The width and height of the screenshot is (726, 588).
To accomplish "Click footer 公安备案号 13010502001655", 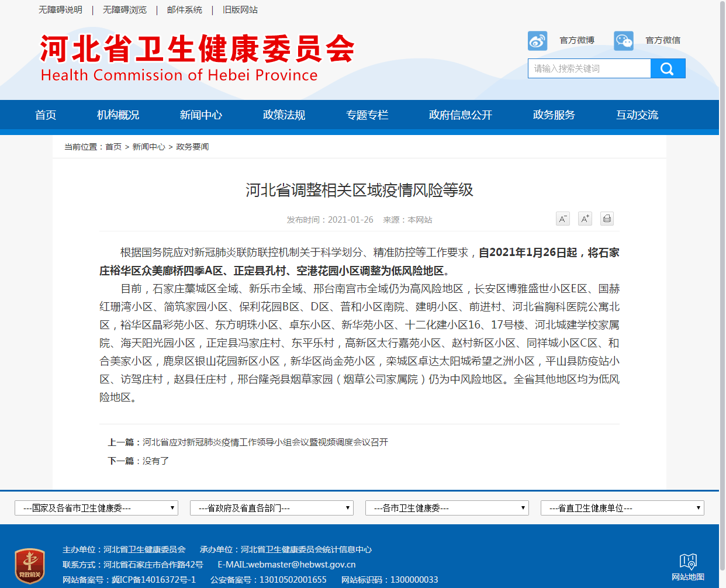I will (x=268, y=580).
